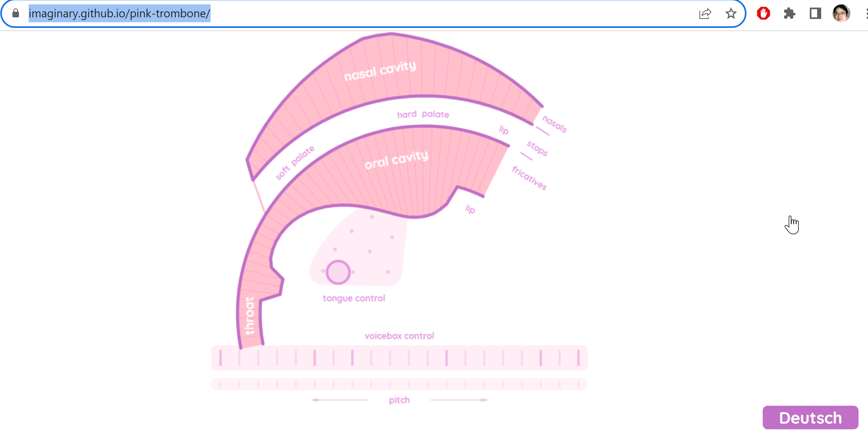Bookmark this page with the star icon
The image size is (868, 445).
point(731,14)
